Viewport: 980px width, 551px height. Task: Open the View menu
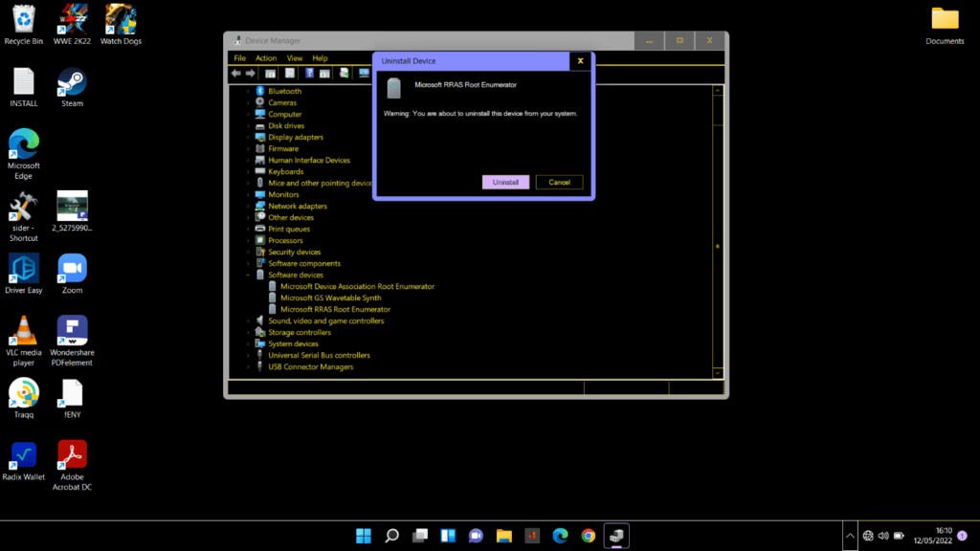coord(294,57)
